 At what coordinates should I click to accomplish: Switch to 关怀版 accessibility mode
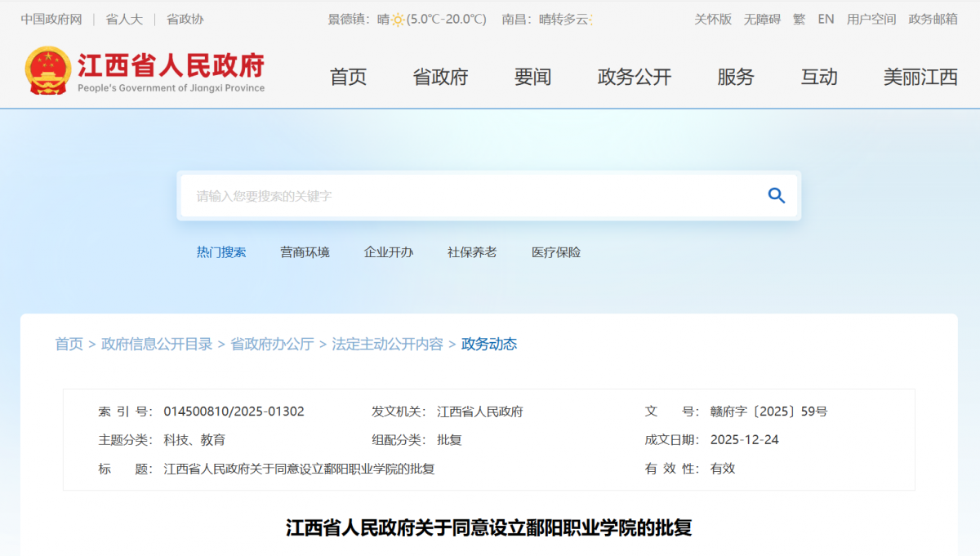[712, 19]
